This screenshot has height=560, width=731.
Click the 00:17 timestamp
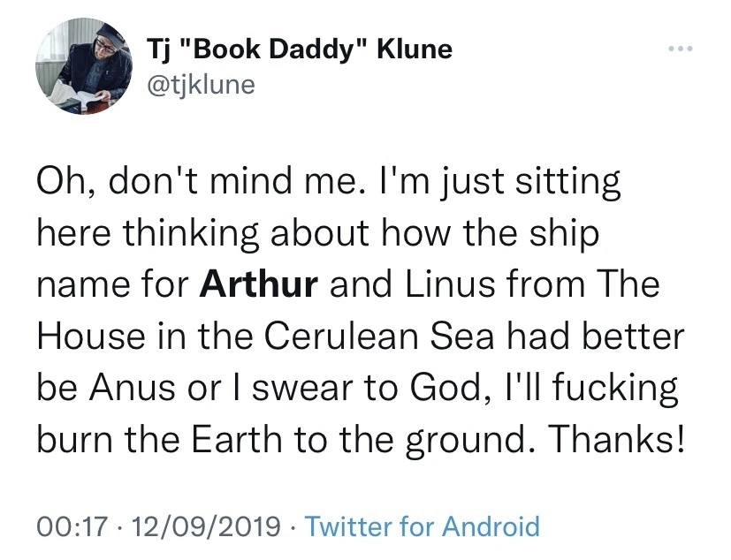[61, 526]
